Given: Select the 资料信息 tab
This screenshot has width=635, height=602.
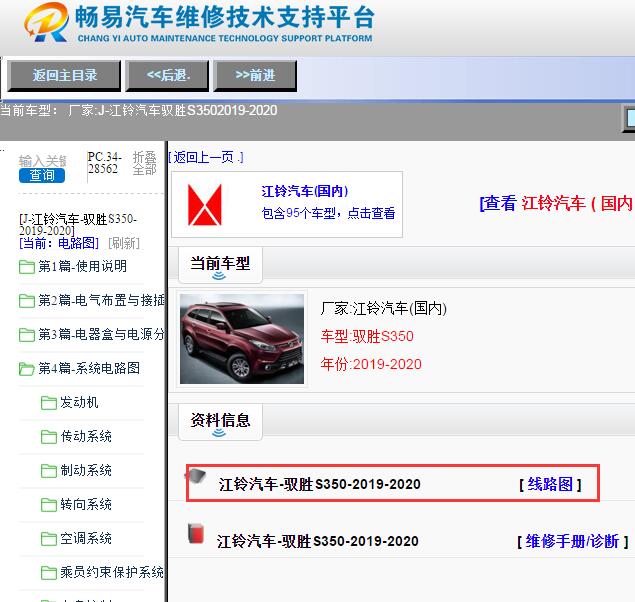Looking at the screenshot, I should [x=220, y=422].
